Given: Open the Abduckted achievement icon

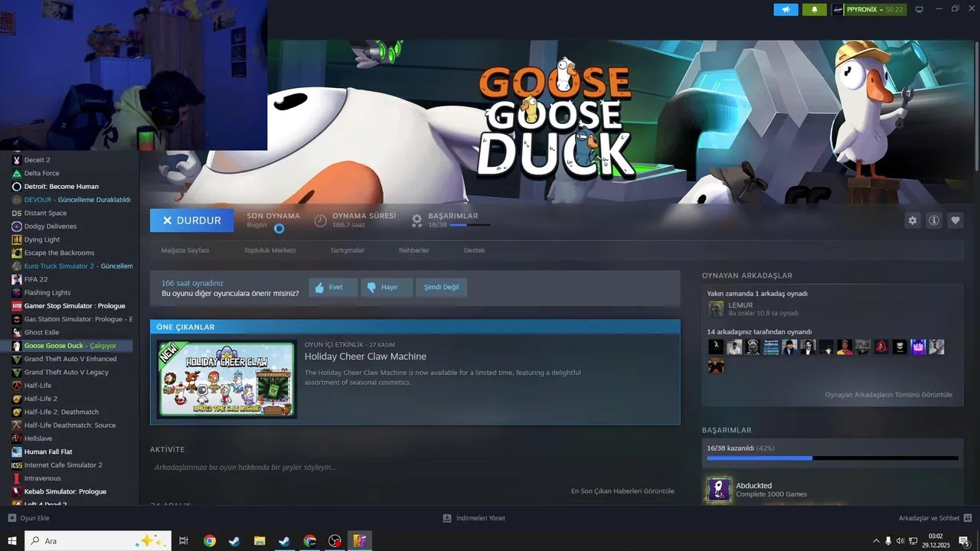Looking at the screenshot, I should (x=719, y=490).
